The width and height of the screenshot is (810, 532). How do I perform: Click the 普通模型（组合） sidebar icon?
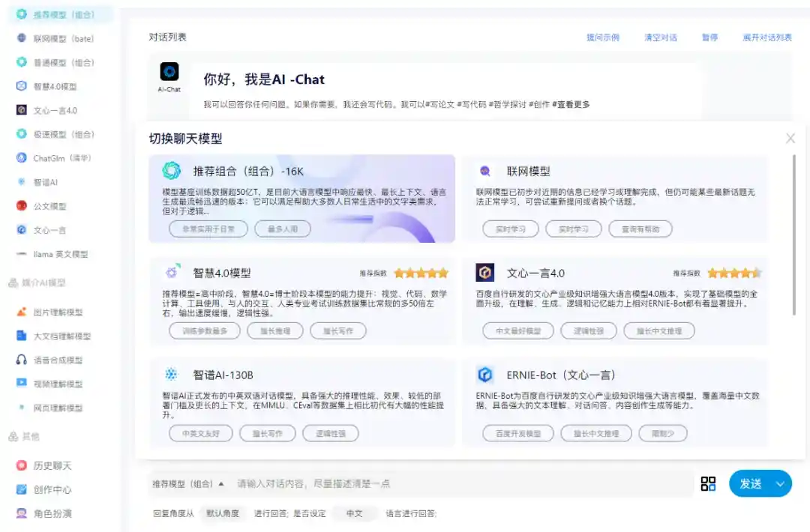pos(21,62)
